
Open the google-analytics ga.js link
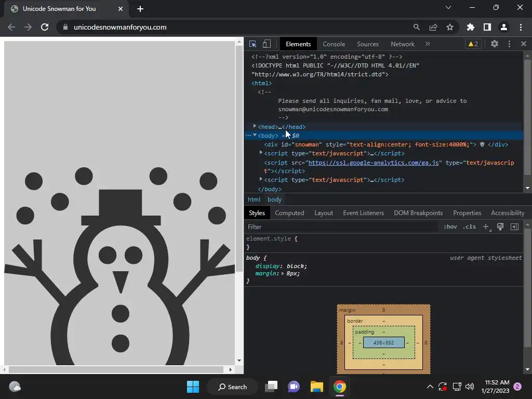click(x=373, y=163)
